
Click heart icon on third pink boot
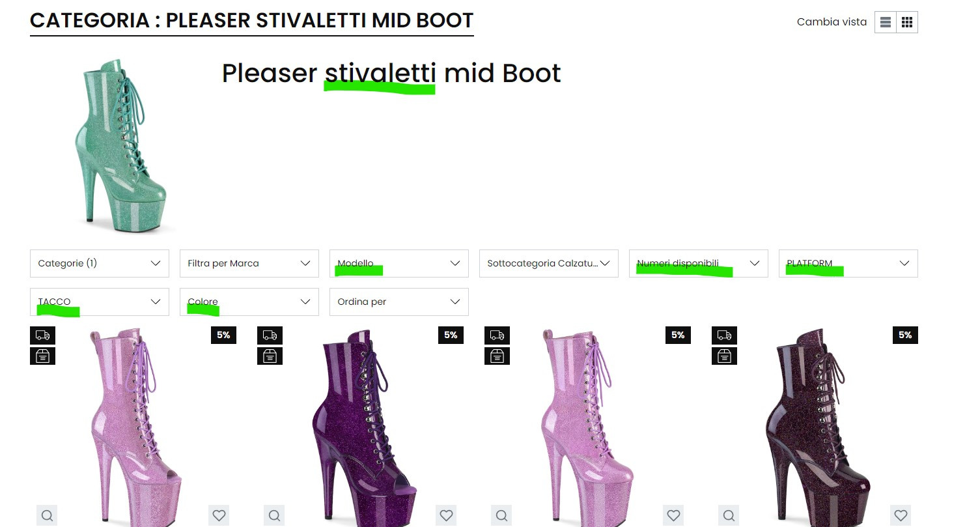[x=673, y=515]
